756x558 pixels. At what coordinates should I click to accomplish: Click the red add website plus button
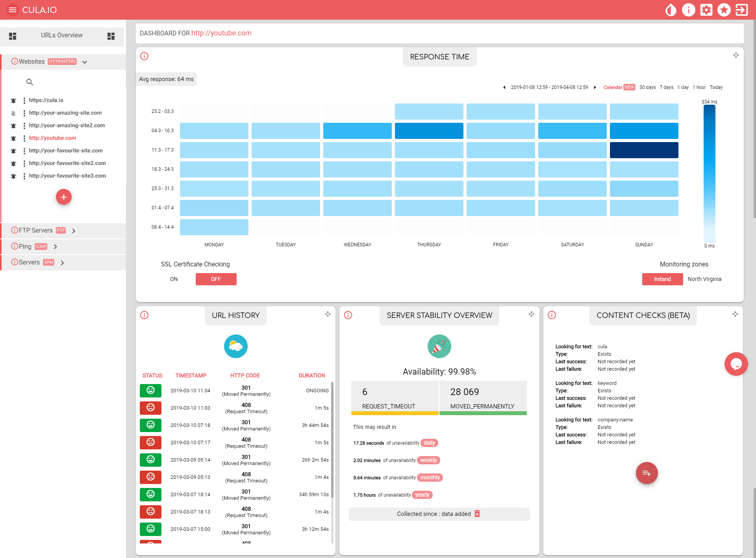click(x=64, y=197)
